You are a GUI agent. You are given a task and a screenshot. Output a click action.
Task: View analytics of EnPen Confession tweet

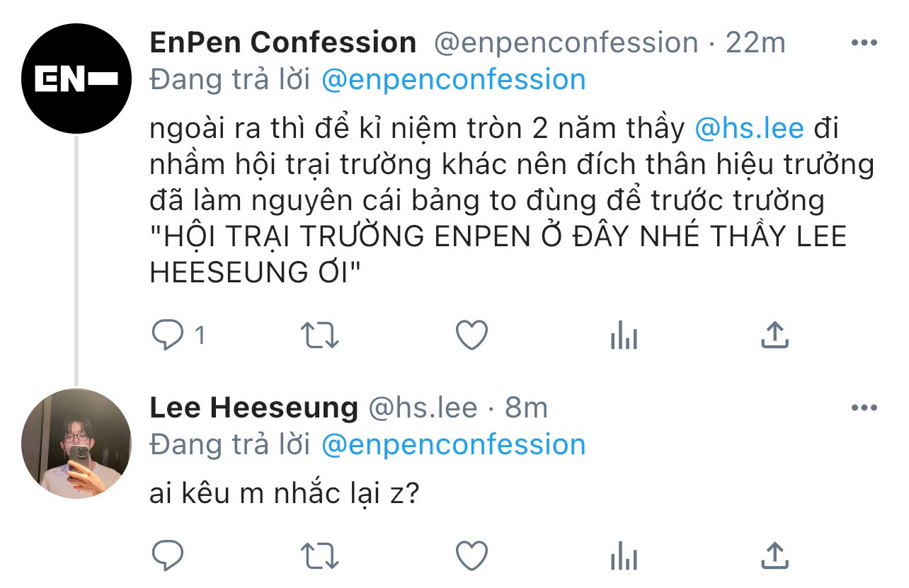[x=624, y=337]
